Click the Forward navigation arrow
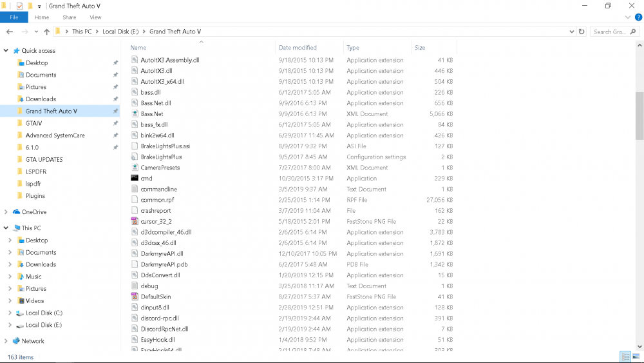 click(x=24, y=32)
